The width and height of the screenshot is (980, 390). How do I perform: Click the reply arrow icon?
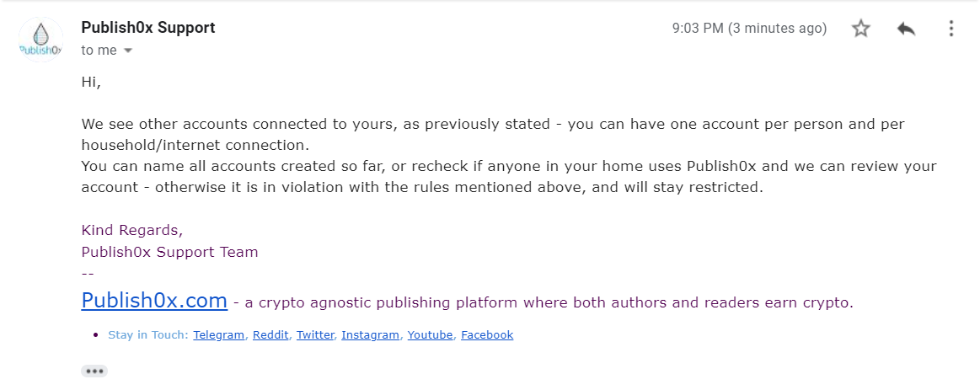point(906,28)
